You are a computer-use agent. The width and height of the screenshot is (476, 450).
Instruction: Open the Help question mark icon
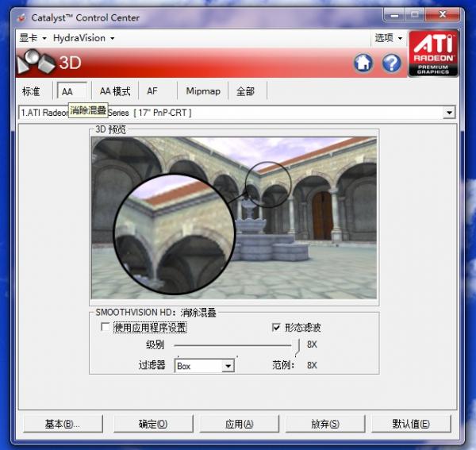392,63
